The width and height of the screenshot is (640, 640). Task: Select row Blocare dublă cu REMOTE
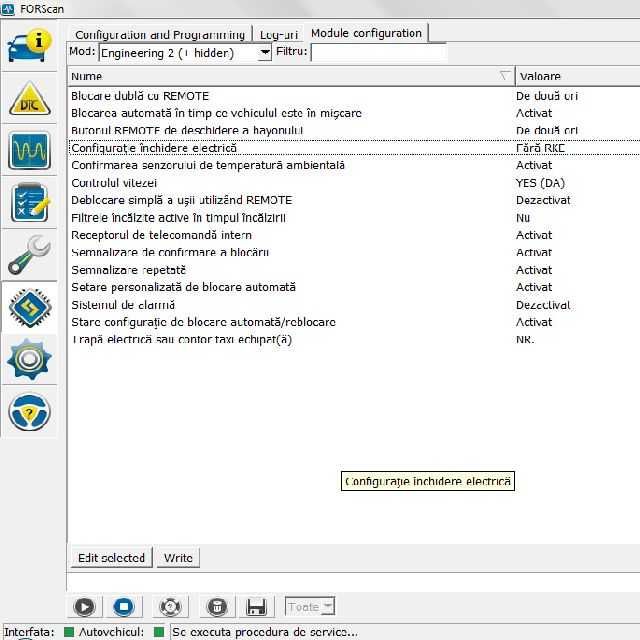[354, 96]
